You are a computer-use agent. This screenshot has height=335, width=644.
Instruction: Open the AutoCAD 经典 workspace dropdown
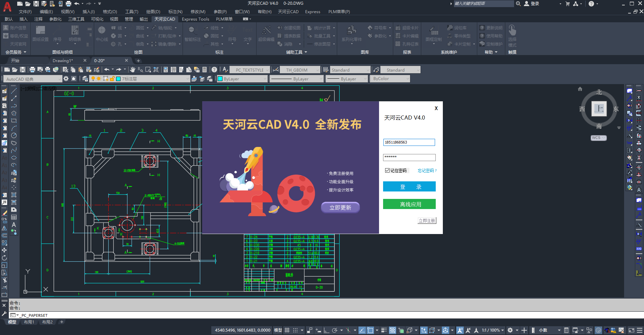33,79
